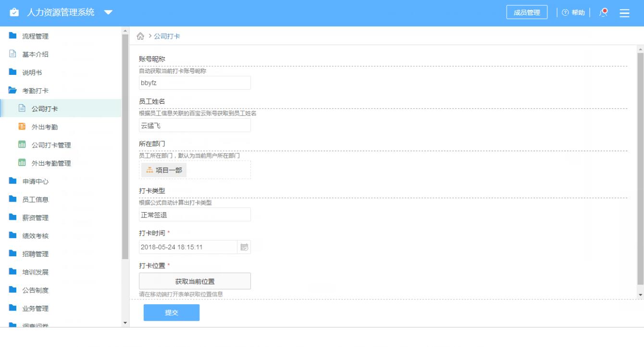Click the 公告制度 folder icon

(13, 290)
